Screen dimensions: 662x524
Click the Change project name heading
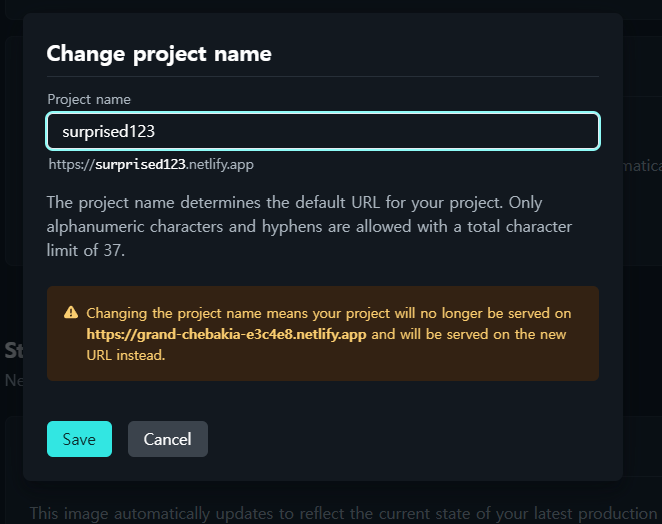click(x=159, y=54)
